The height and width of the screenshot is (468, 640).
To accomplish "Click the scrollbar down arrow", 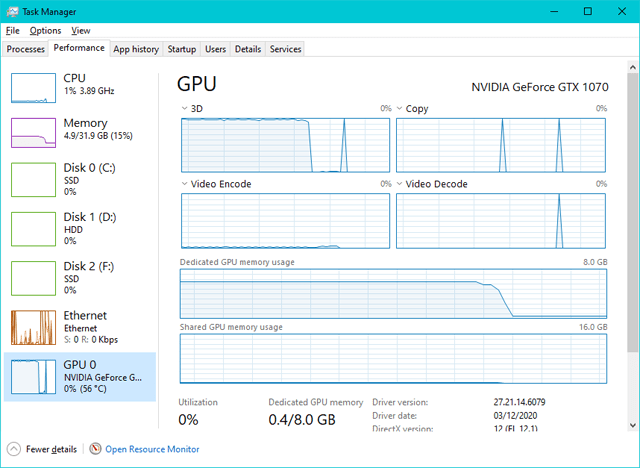I will (x=633, y=425).
